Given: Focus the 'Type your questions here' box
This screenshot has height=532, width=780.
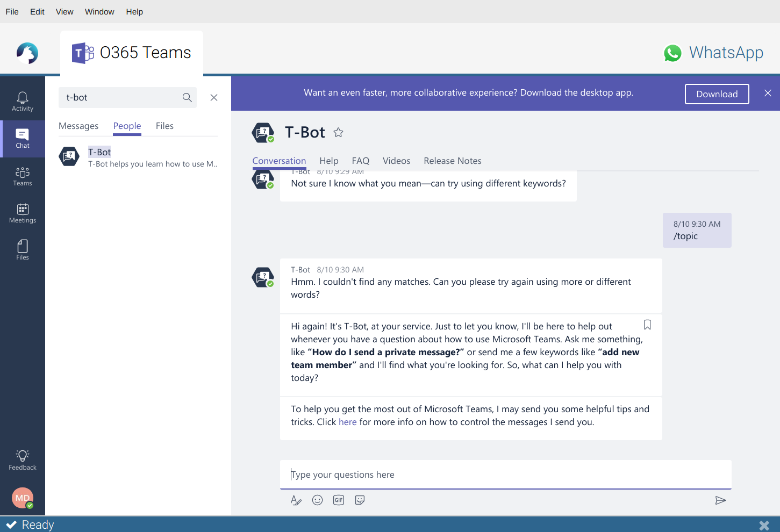Looking at the screenshot, I should [505, 475].
